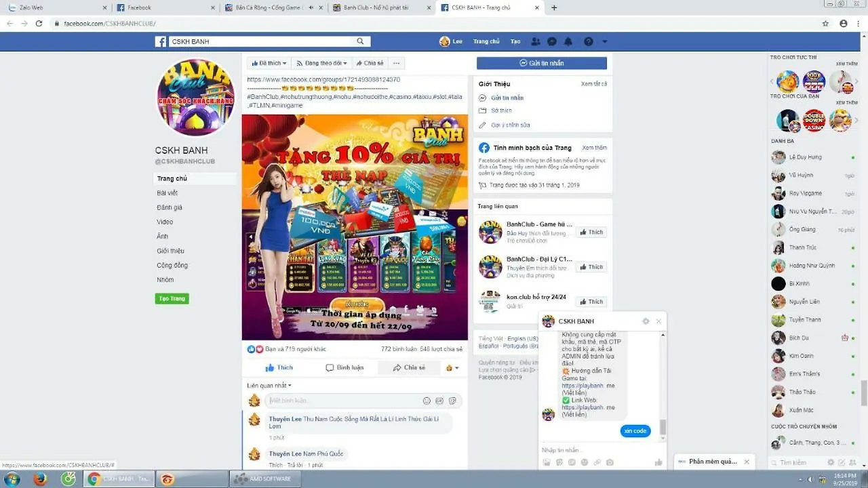Open camera icon in chat toolbar
This screenshot has width=868, height=488.
point(610,462)
